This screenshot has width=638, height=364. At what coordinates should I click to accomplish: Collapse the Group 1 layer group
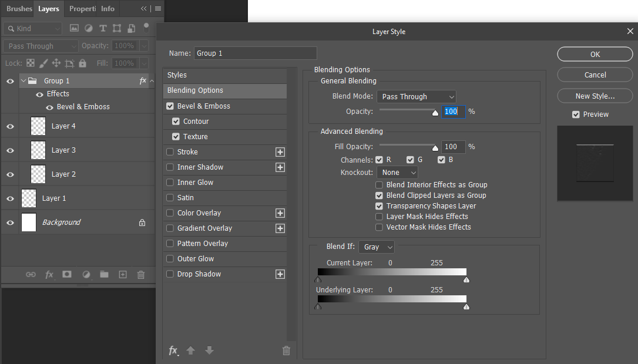[x=23, y=81]
